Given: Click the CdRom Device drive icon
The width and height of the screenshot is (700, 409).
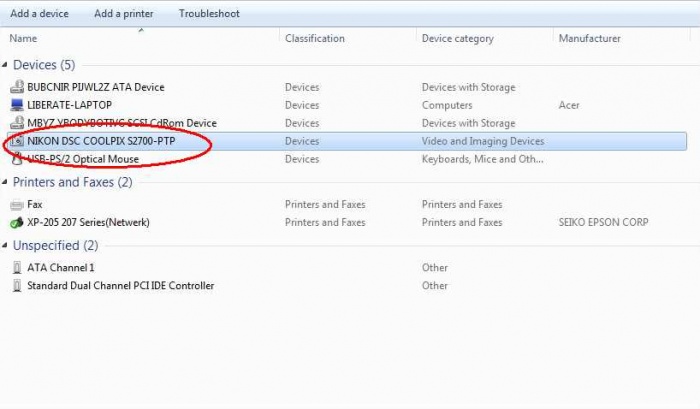Looking at the screenshot, I should (17, 123).
